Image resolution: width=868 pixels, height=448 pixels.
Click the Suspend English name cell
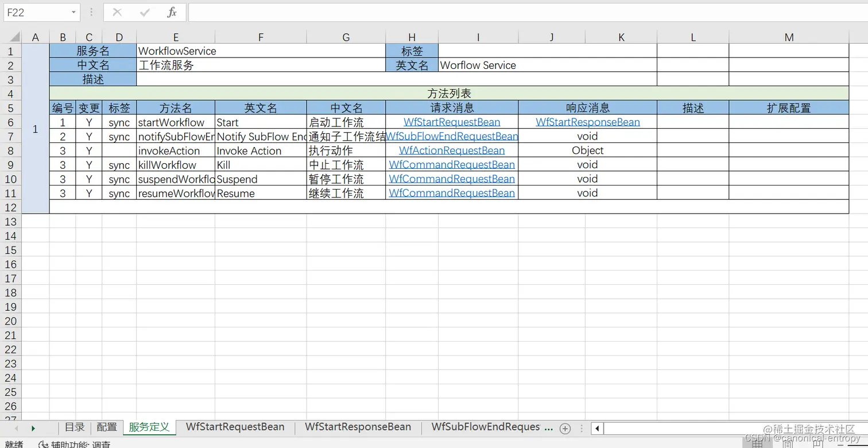[261, 179]
